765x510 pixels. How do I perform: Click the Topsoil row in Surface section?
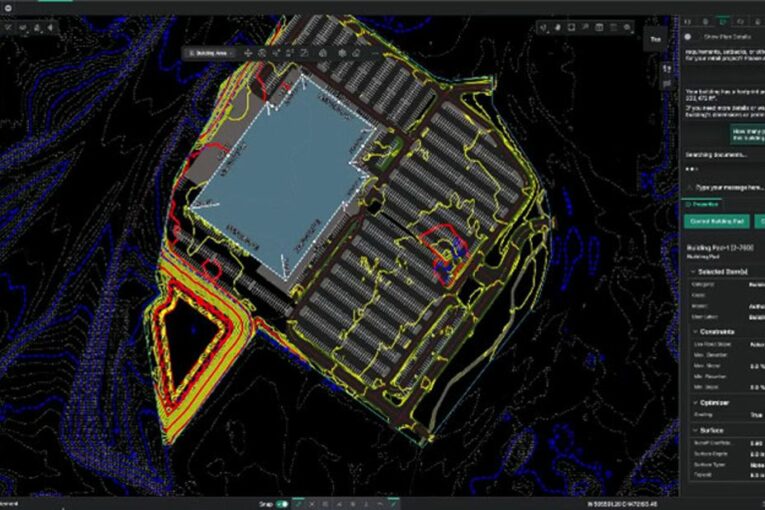[x=725, y=475]
